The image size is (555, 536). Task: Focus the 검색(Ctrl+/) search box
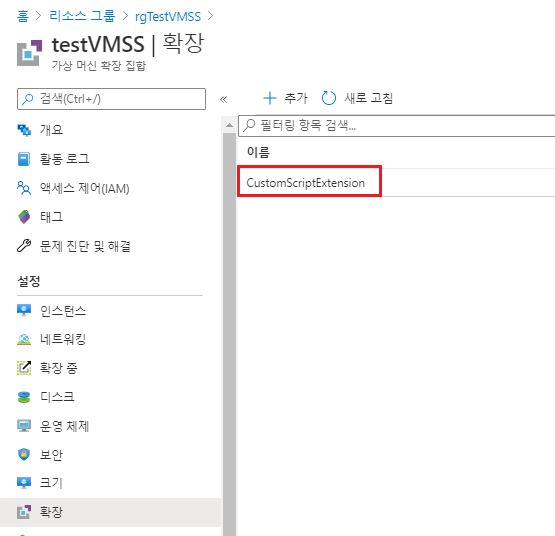coord(111,99)
